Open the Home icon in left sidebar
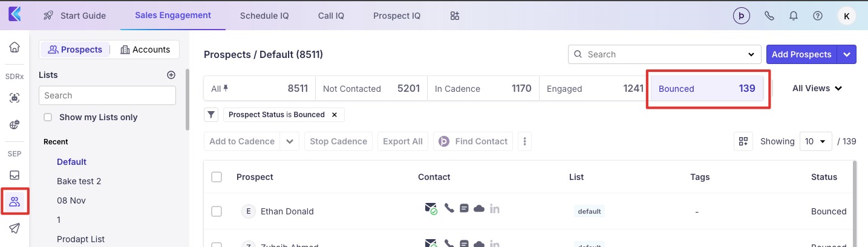The image size is (868, 247). [x=15, y=48]
